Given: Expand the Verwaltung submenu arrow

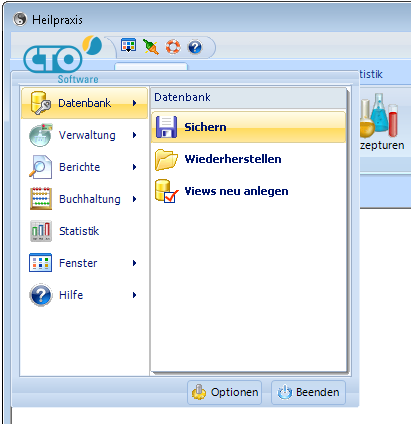Looking at the screenshot, I should click(134, 135).
